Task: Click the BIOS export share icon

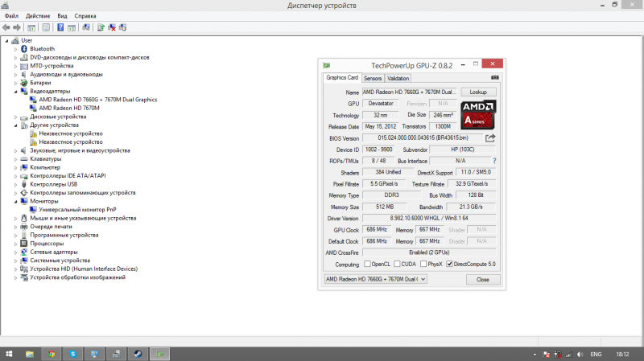Action: [x=490, y=138]
